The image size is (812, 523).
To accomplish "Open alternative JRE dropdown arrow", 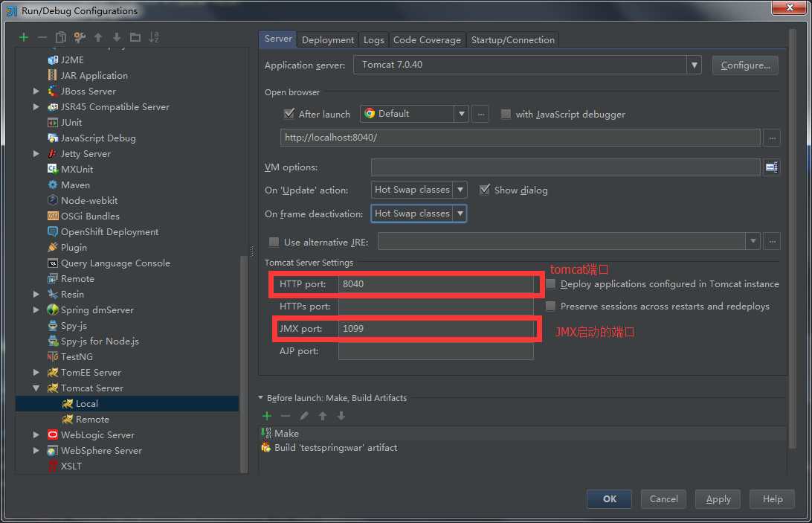I will (x=753, y=242).
